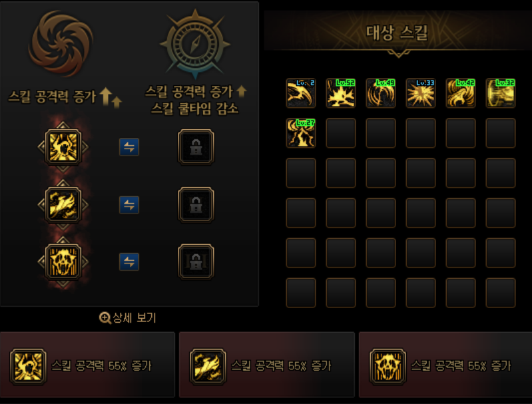Click the Lv.32 skill icon
Viewport: 532px width, 404px height.
pos(501,93)
